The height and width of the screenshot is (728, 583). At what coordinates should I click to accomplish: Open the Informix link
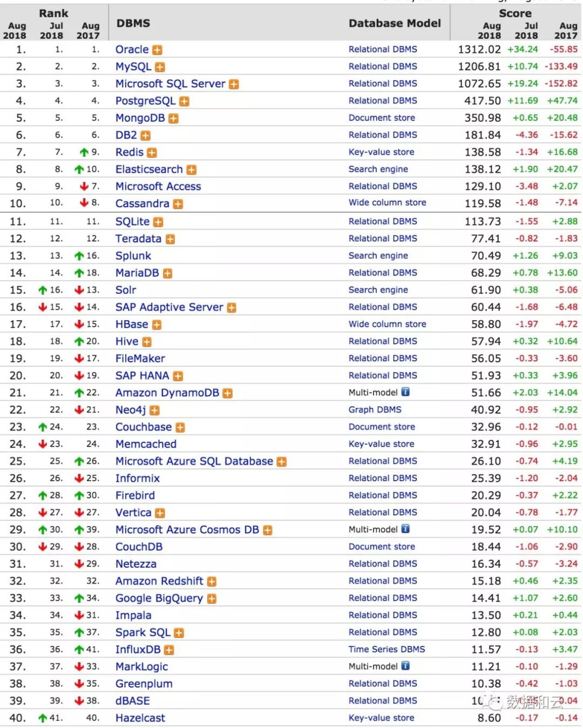(x=138, y=478)
